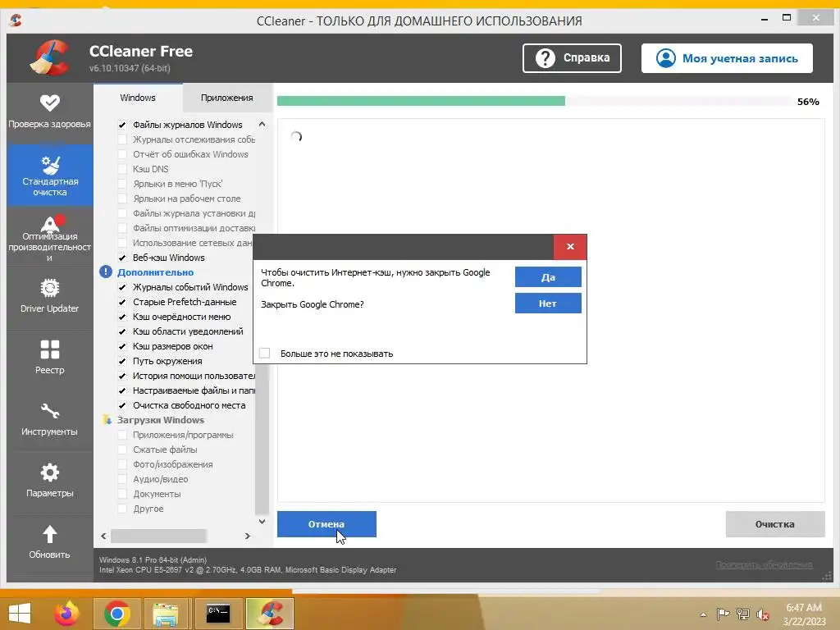Click the Отмена button
Viewport: 840px width, 630px height.
(x=326, y=524)
